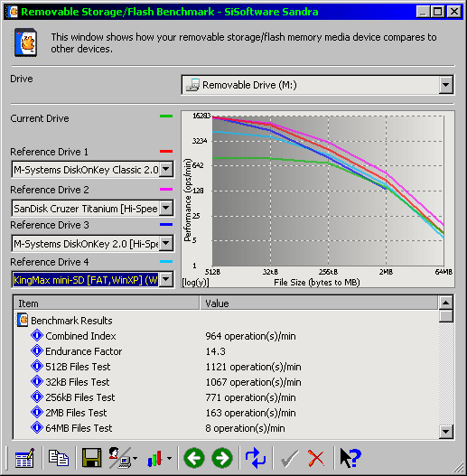The height and width of the screenshot is (476, 467).
Task: Expand Reference Drive 2 SanDisk Cruzer list
Action: 166,208
